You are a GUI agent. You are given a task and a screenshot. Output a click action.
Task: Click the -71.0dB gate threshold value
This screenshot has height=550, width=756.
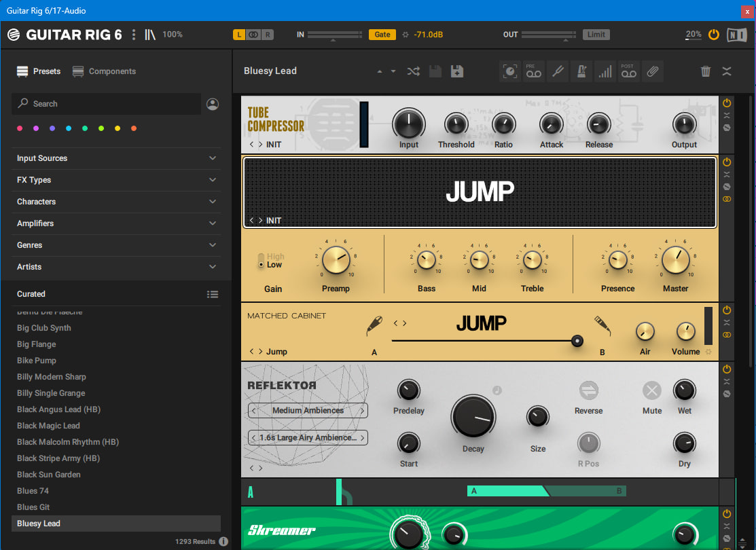pyautogui.click(x=428, y=35)
